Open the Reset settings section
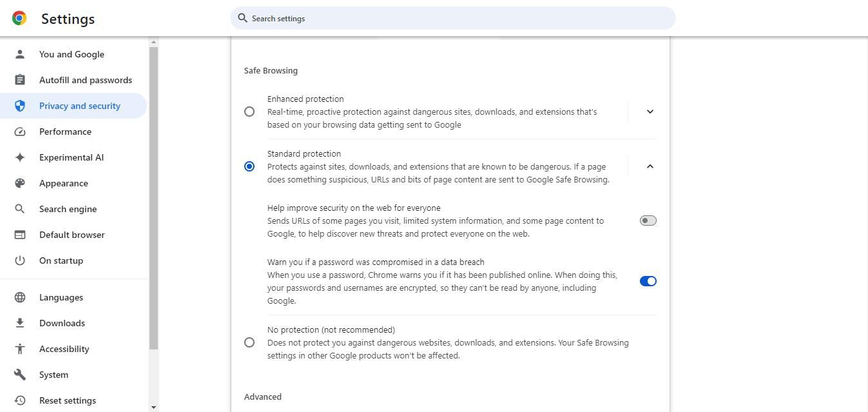The width and height of the screenshot is (868, 412). (x=67, y=400)
